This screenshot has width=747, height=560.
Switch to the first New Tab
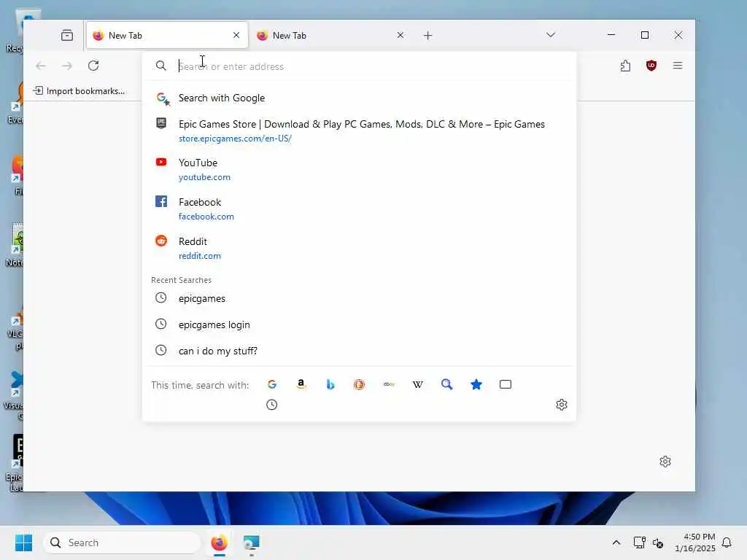167,35
